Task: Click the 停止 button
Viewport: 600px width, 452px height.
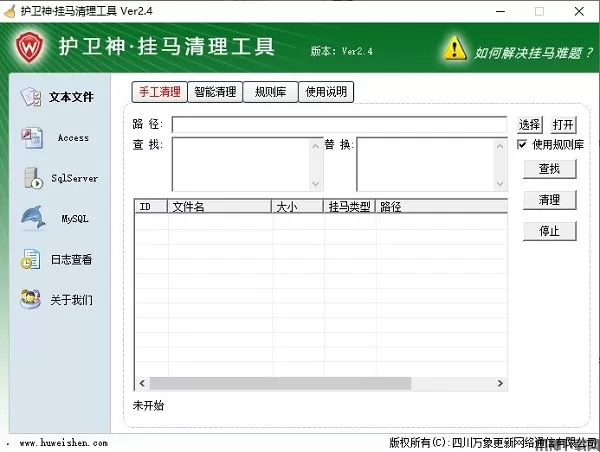Action: coord(549,231)
